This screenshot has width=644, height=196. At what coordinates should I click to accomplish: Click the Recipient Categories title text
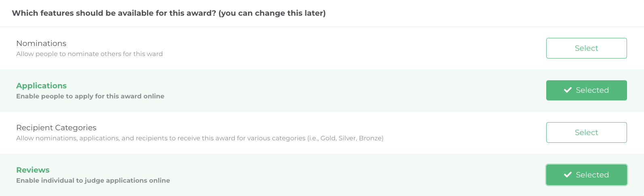coord(56,128)
